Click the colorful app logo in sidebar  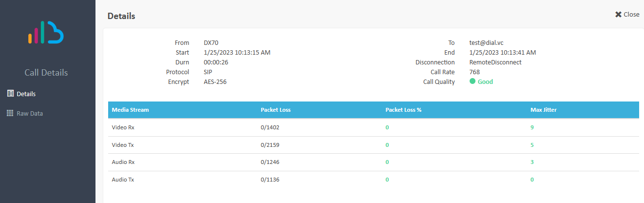tap(46, 33)
